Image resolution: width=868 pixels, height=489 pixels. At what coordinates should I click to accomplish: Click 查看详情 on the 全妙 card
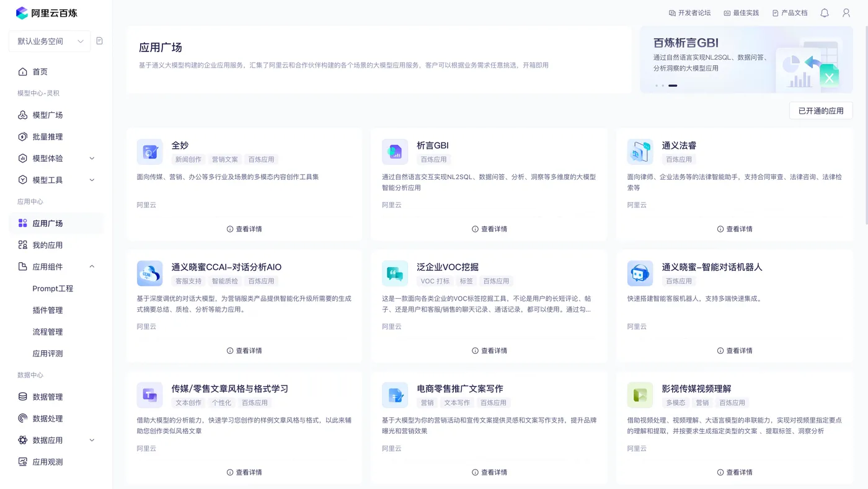tap(244, 229)
